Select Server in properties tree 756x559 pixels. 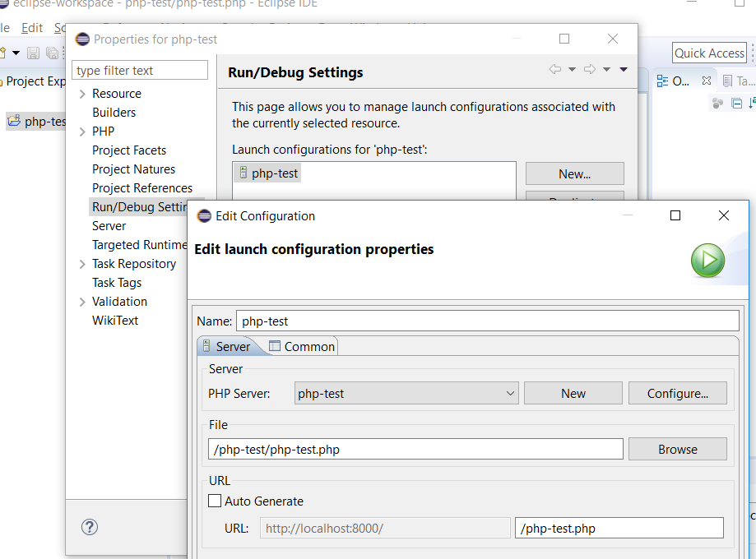tap(109, 226)
